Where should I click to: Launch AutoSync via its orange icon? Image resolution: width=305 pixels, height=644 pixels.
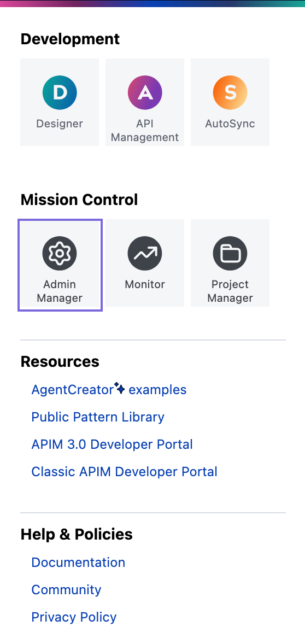click(x=230, y=92)
